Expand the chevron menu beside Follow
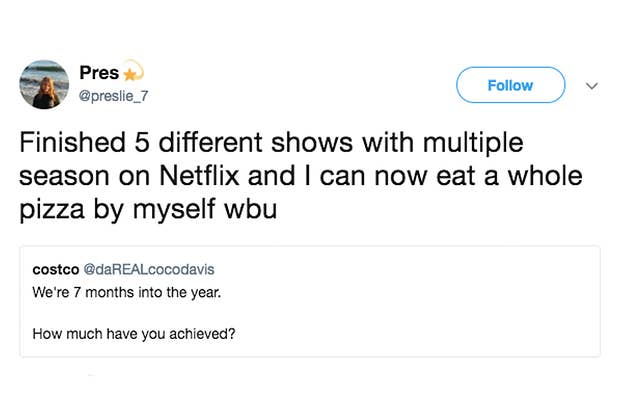The width and height of the screenshot is (625, 415). tap(591, 86)
